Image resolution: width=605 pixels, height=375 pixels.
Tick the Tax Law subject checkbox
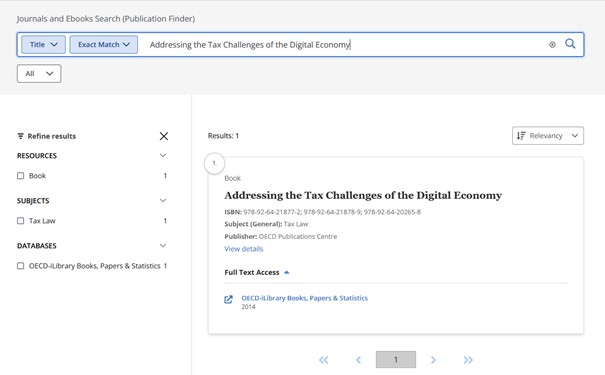tap(20, 221)
